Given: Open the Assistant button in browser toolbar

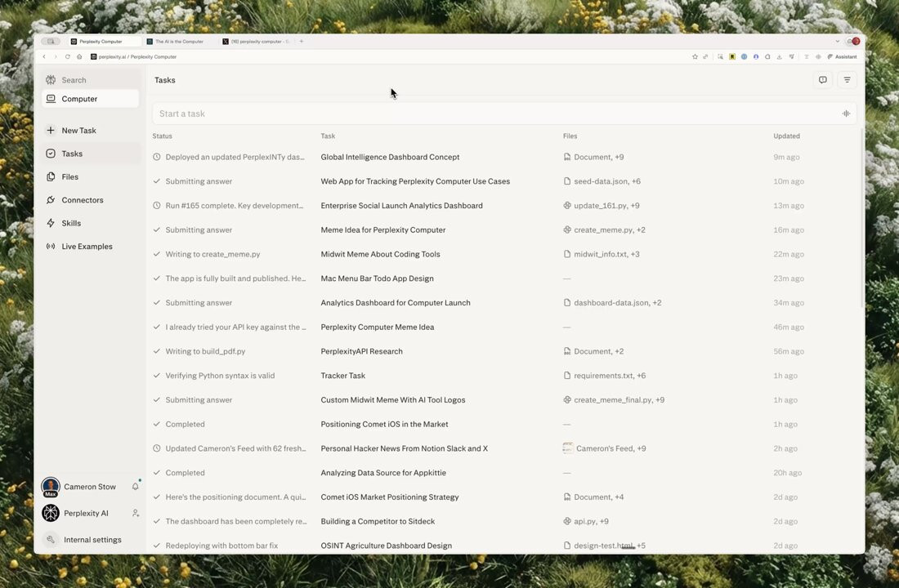Looking at the screenshot, I should coord(843,56).
